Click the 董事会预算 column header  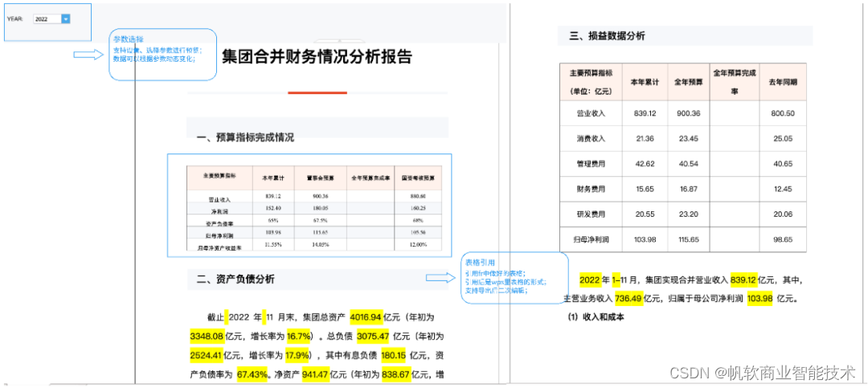tap(321, 178)
